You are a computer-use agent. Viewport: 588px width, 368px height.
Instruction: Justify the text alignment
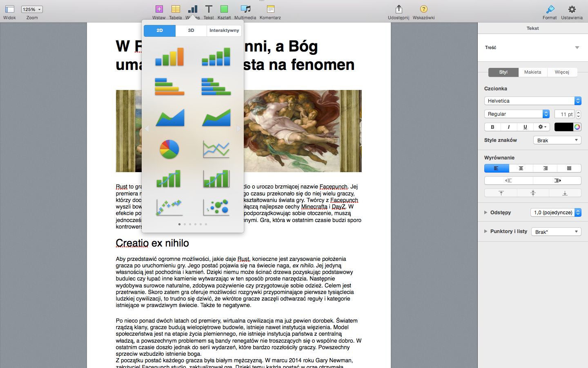click(x=569, y=168)
